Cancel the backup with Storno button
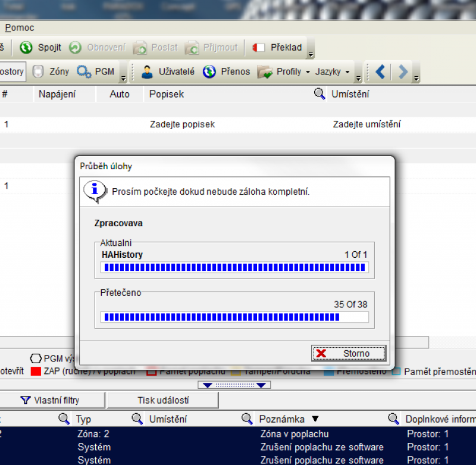Screen dimensions: 476x465 point(349,353)
